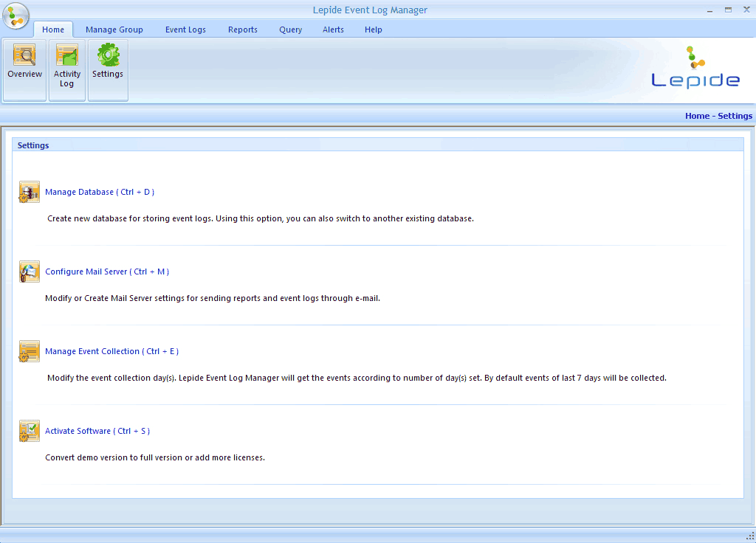Viewport: 756px width, 543px height.
Task: Open the Query tab
Action: pos(291,30)
